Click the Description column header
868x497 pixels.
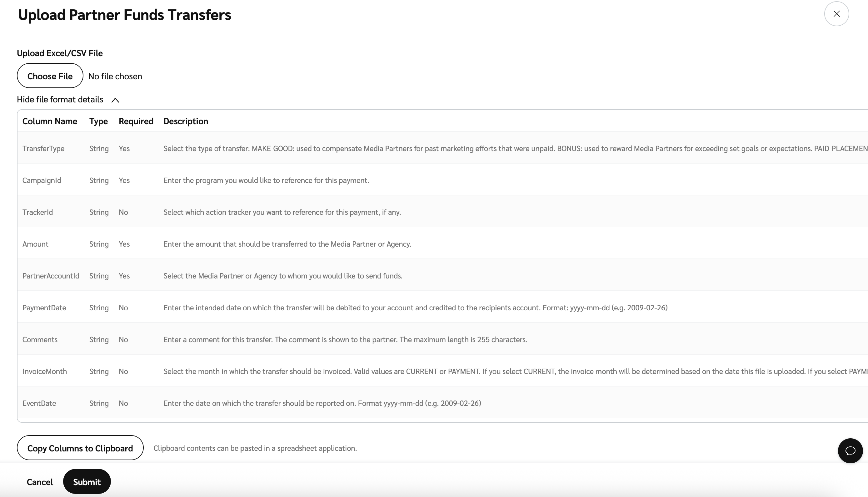(186, 121)
